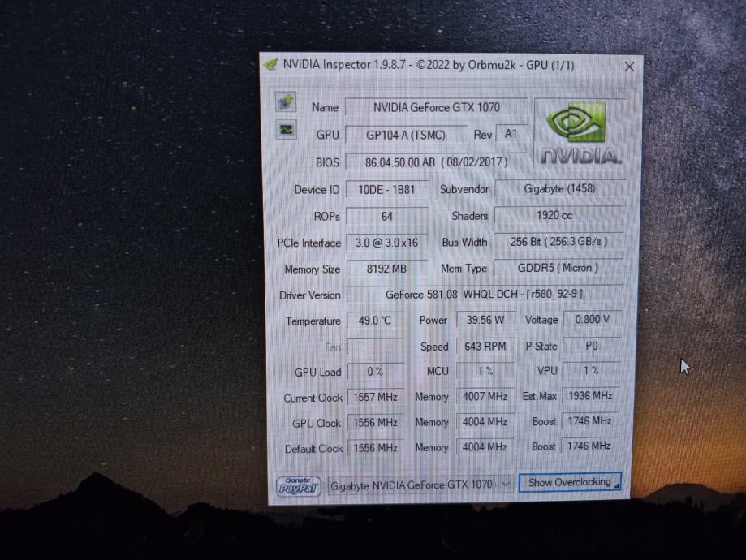Image resolution: width=746 pixels, height=560 pixels.
Task: Click the Default Clock row Memory value 4004 MHz
Action: point(485,446)
